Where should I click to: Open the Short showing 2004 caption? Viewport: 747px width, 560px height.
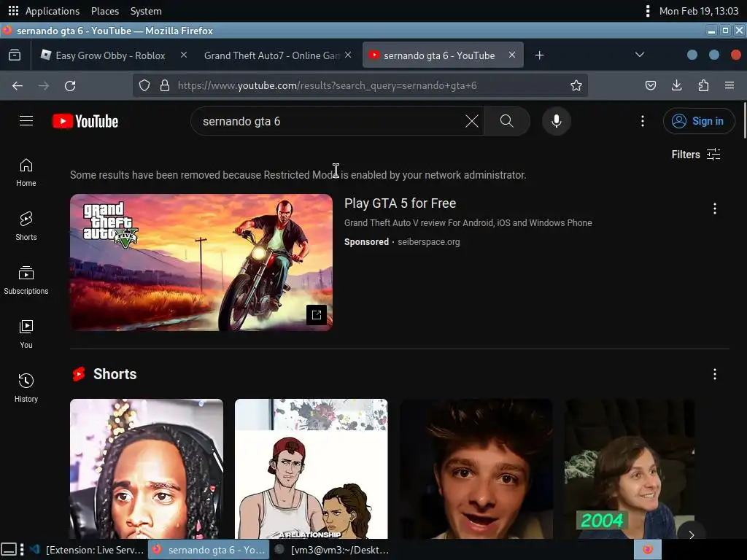(630, 469)
